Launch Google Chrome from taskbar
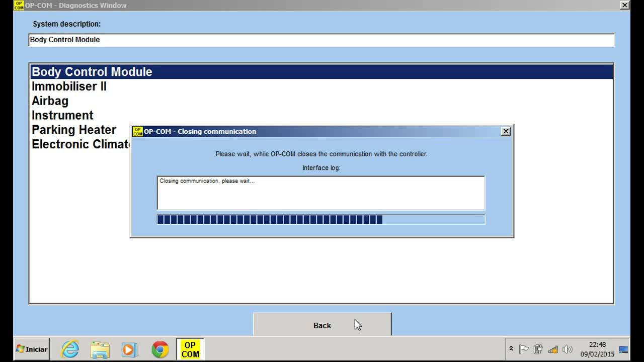The width and height of the screenshot is (644, 362). [160, 349]
